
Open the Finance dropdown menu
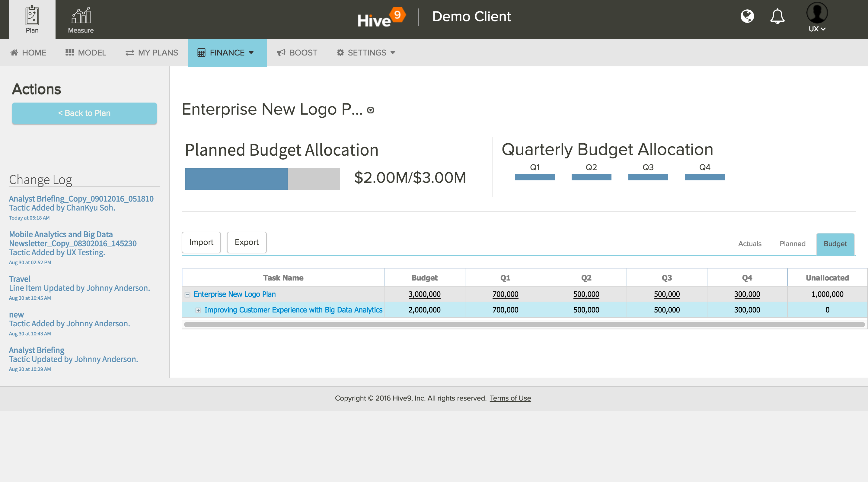[x=227, y=52]
